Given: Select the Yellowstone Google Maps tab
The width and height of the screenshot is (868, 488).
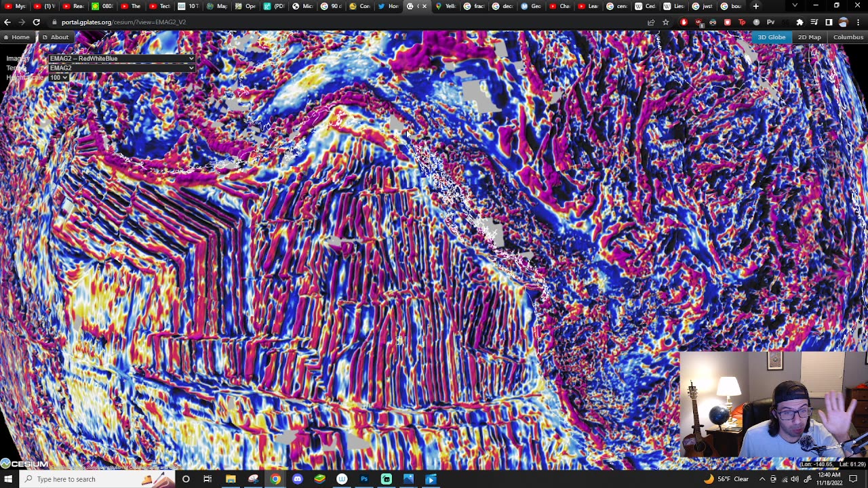Looking at the screenshot, I should 446,6.
